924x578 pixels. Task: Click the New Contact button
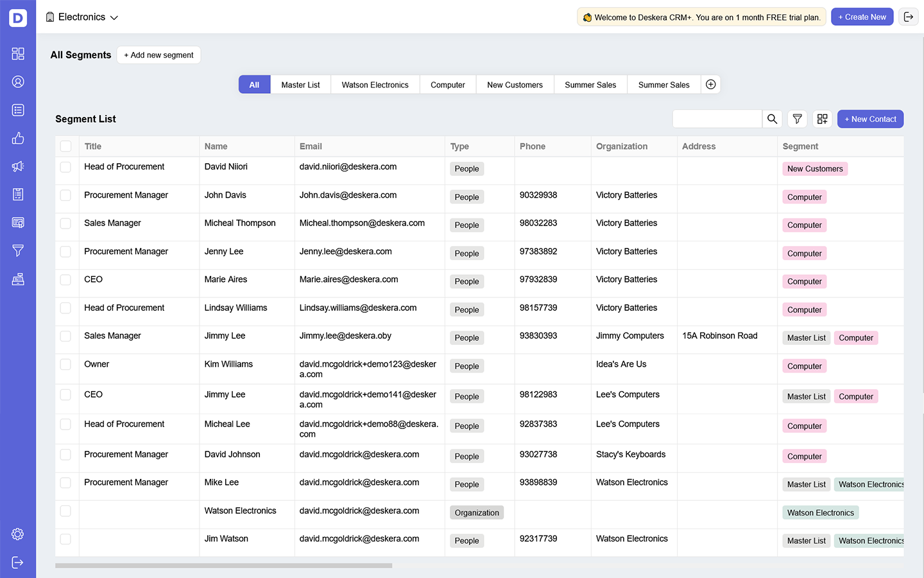(870, 119)
